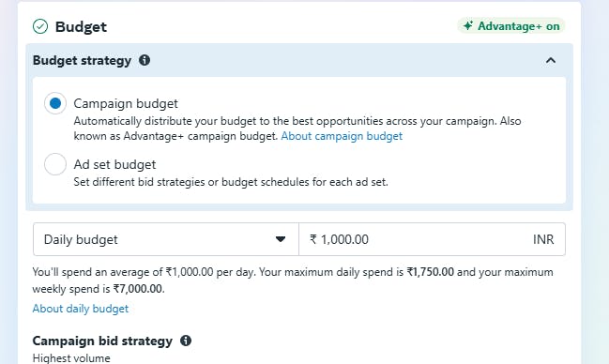The height and width of the screenshot is (364, 609).
Task: Click the Campaign bid strategy info icon
Action: click(x=186, y=341)
